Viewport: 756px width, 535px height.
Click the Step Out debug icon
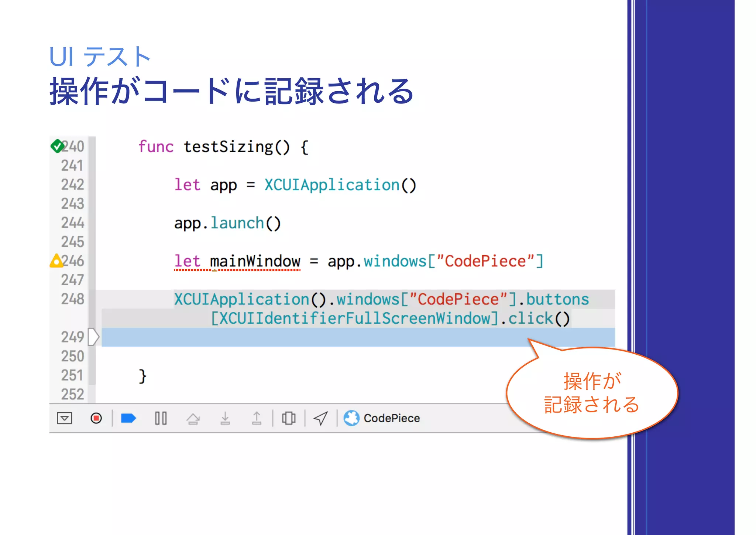pyautogui.click(x=257, y=418)
